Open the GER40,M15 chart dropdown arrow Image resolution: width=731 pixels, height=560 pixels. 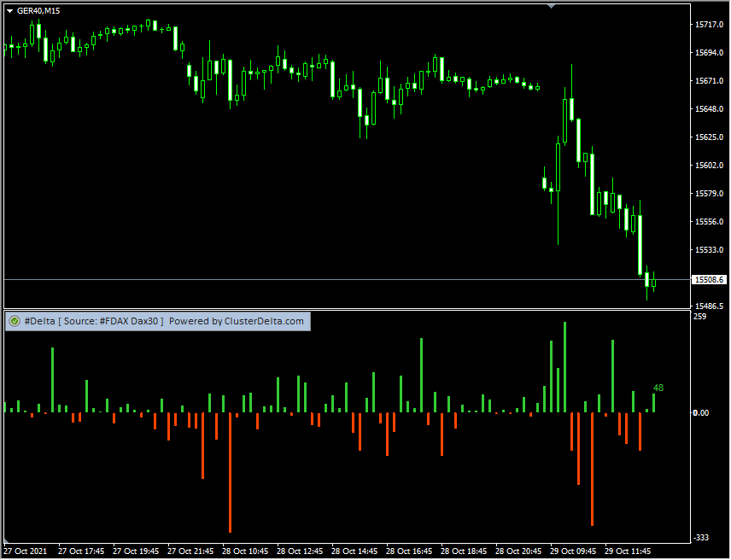pyautogui.click(x=9, y=10)
